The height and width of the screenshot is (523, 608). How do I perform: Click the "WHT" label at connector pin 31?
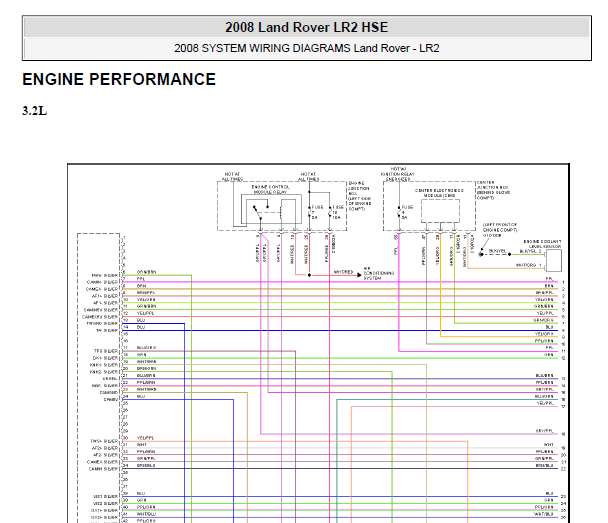coord(142,445)
